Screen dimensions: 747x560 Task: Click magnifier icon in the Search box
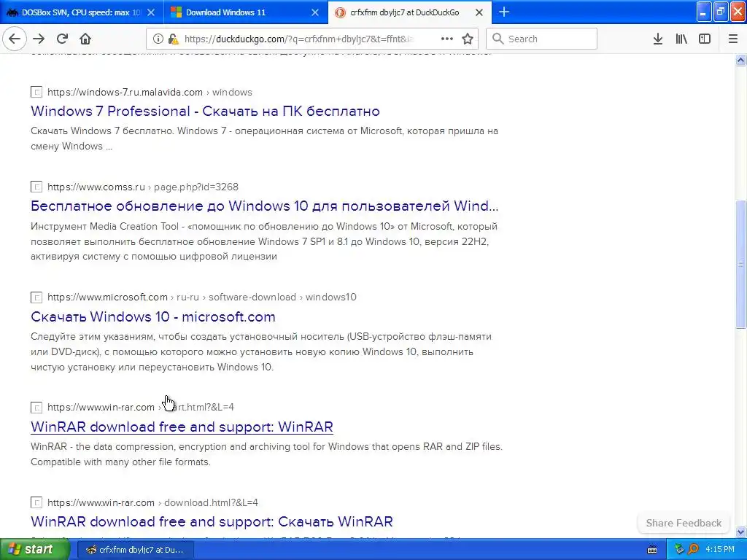(498, 39)
